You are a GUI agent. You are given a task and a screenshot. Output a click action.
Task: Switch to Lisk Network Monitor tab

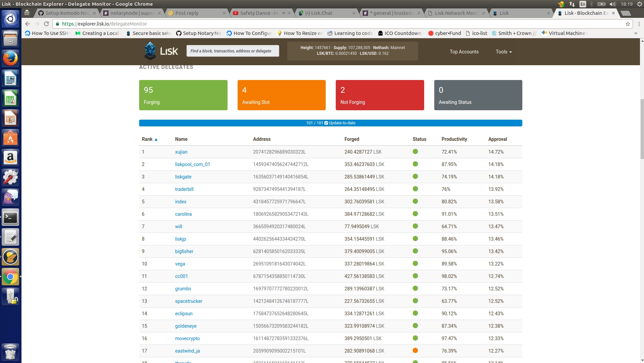(456, 13)
